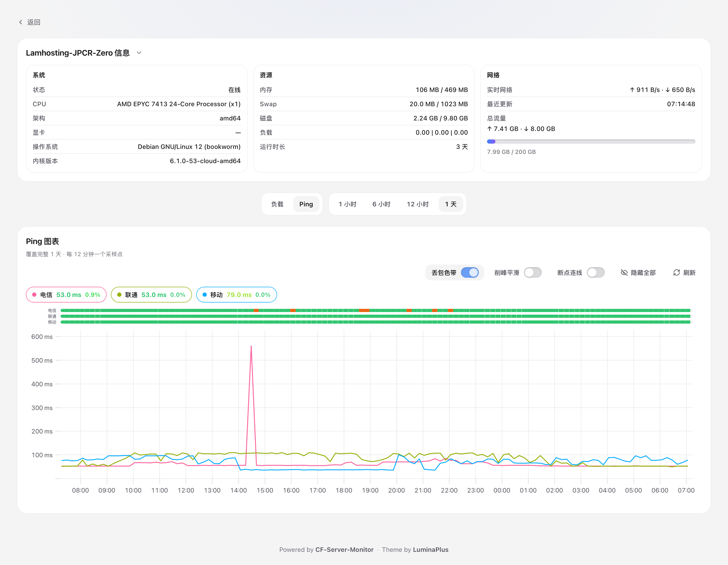Click the 状态 value 在线
728x565 pixels.
pos(234,90)
